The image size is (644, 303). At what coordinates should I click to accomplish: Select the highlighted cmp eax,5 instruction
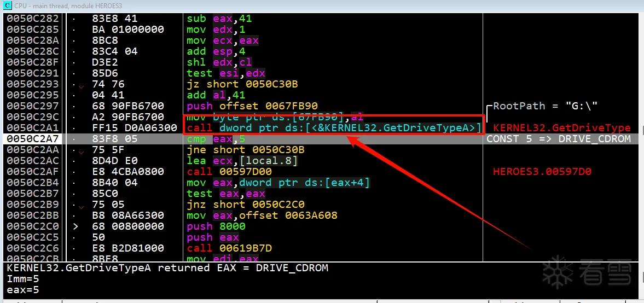pos(216,139)
